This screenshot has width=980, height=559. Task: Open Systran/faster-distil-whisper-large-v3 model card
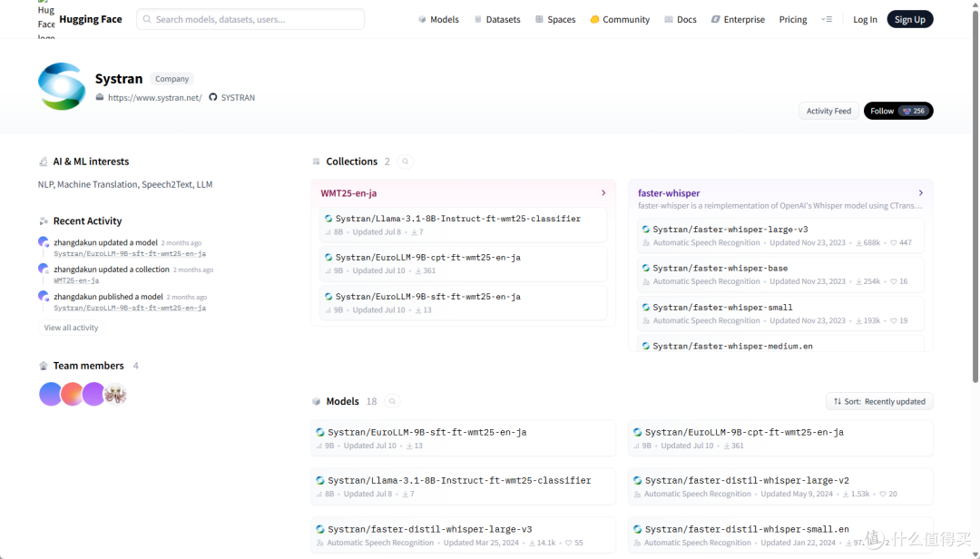[463, 535]
